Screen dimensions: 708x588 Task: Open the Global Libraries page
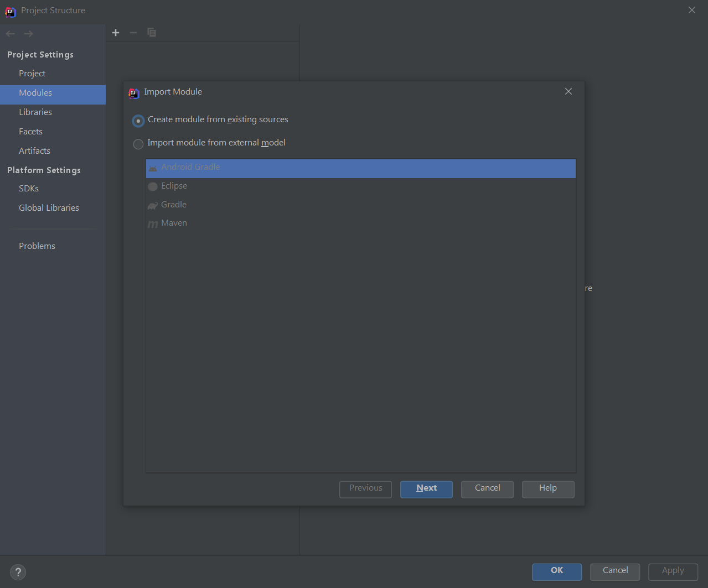53,208
